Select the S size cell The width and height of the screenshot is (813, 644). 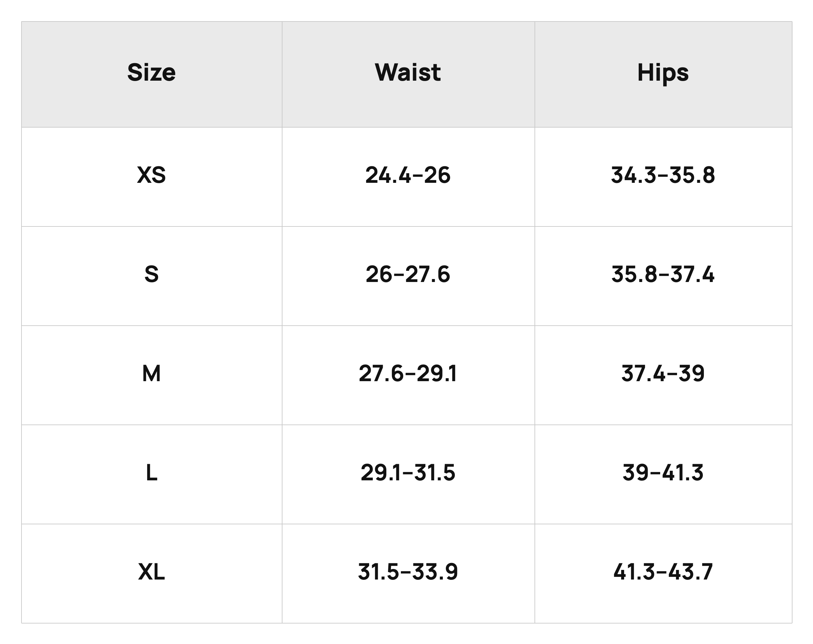(x=151, y=276)
